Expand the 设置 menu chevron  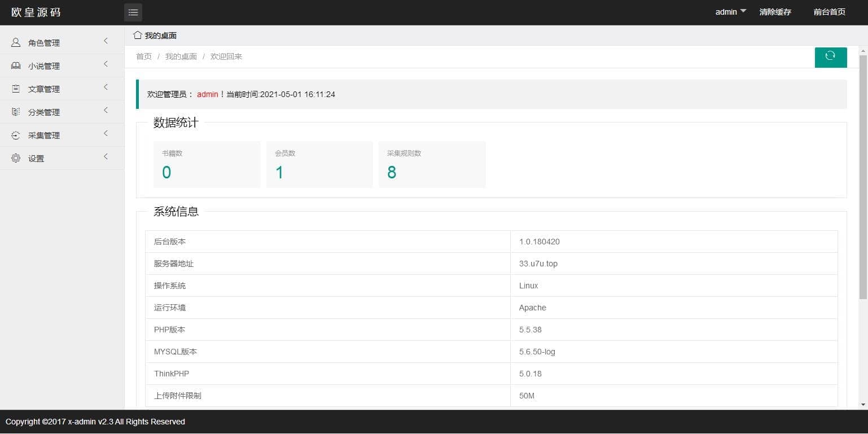[106, 157]
